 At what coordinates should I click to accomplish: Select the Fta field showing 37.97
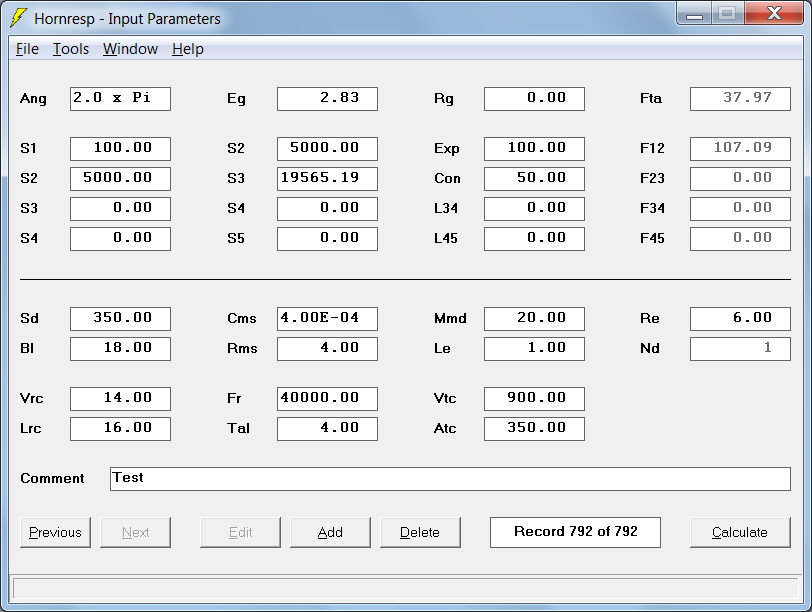tap(740, 99)
